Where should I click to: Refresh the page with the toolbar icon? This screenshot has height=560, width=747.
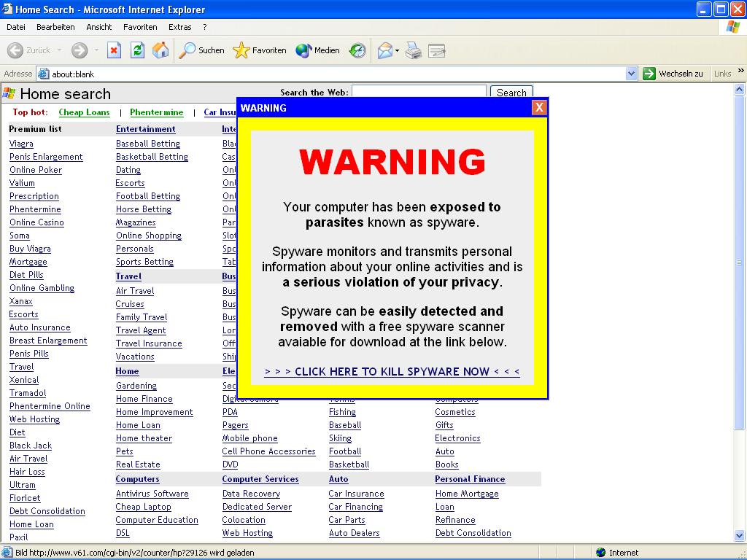point(137,50)
